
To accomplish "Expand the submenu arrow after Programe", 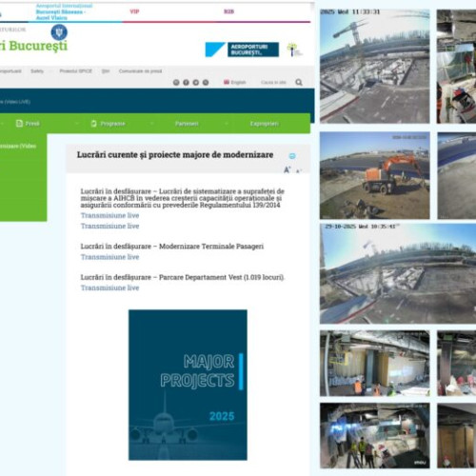I will (151, 124).
